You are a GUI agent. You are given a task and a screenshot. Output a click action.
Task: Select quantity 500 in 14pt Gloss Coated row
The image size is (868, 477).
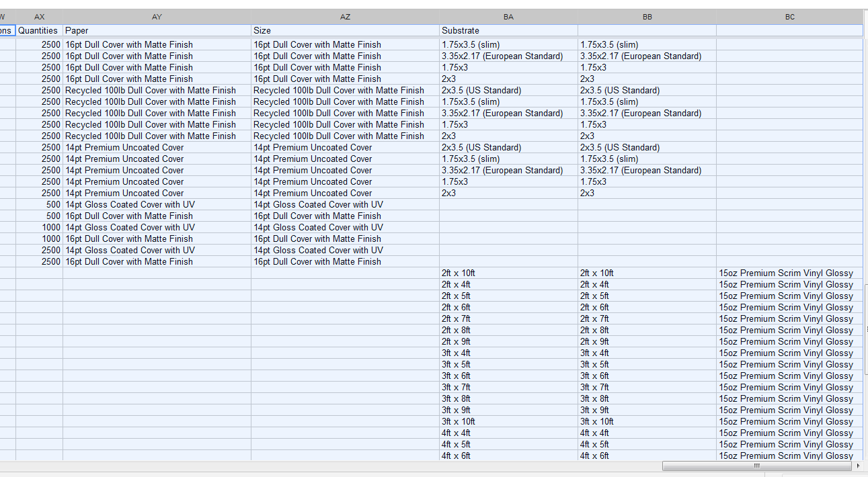coord(40,204)
